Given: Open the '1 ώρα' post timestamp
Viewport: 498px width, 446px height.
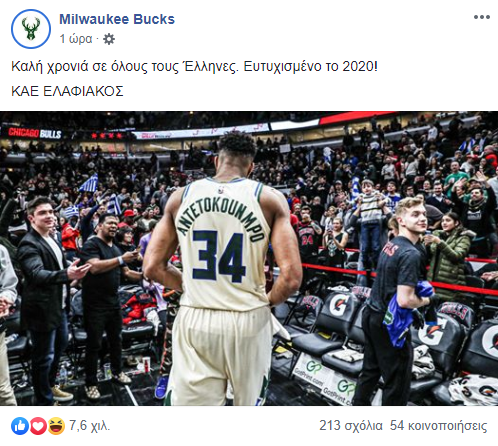Looking at the screenshot, I should 76,39.
